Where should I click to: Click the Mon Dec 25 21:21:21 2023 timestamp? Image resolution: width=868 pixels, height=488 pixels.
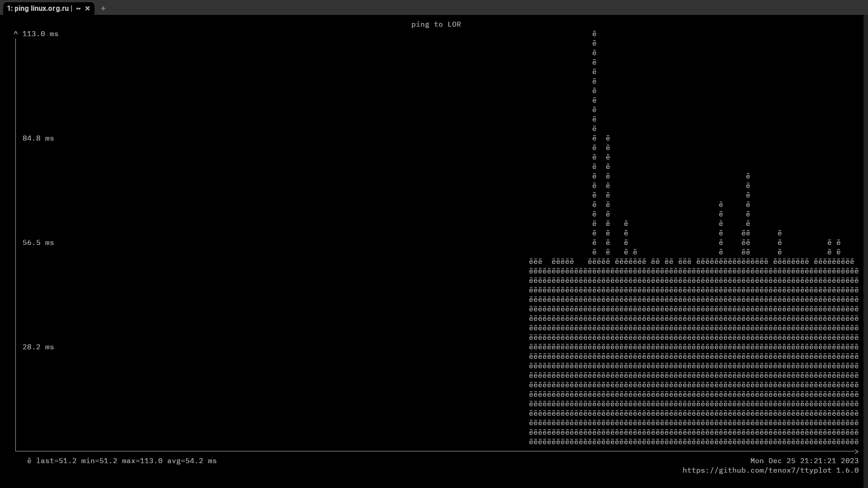804,461
